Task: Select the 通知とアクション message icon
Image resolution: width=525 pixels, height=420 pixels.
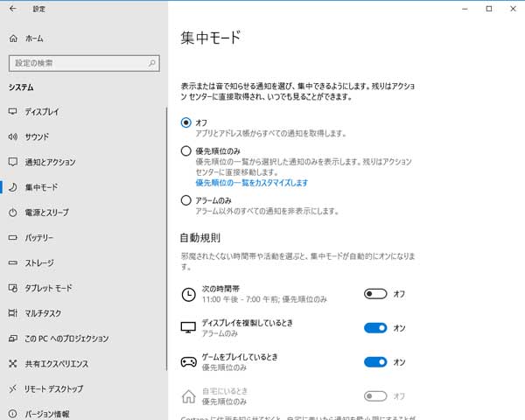Action: point(13,162)
